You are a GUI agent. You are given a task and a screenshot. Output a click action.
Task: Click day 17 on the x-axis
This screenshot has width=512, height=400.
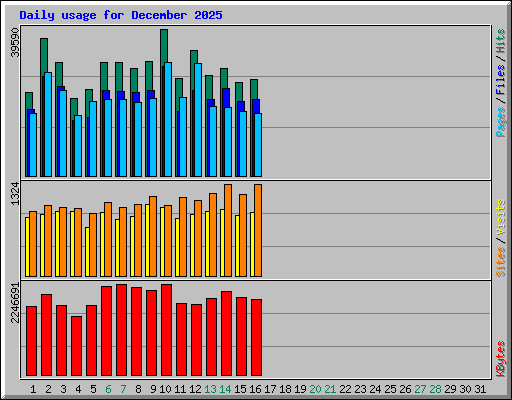[270, 389]
